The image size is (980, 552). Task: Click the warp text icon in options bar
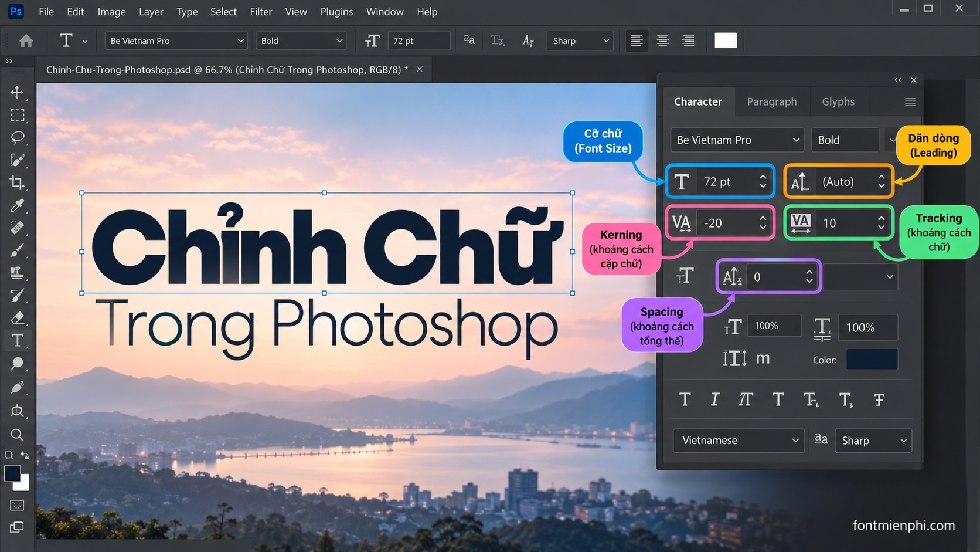[498, 40]
